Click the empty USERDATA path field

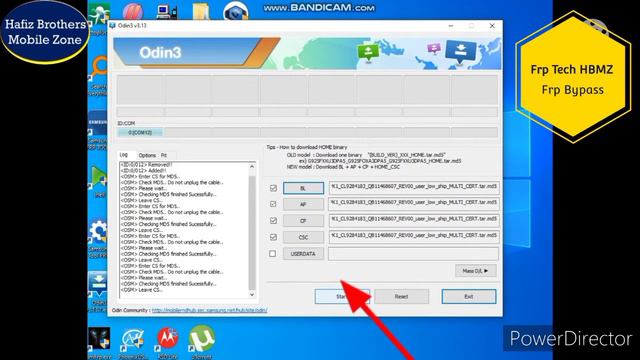pyautogui.click(x=413, y=253)
